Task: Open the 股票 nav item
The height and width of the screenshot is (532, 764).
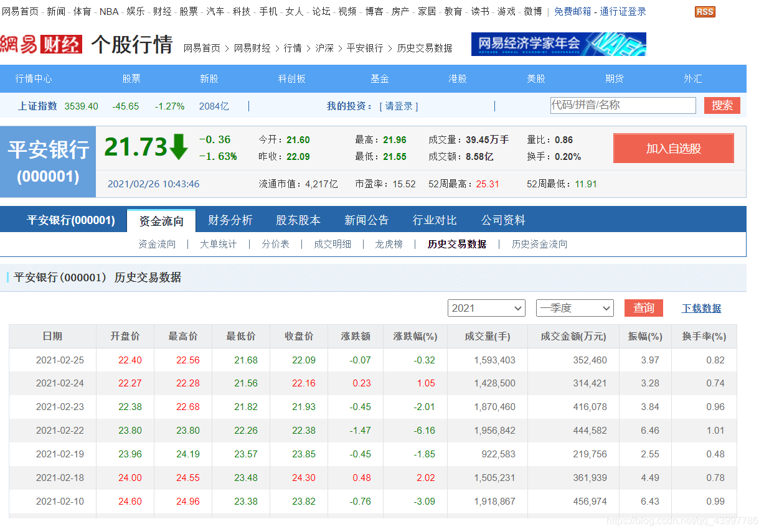Action: [x=131, y=78]
